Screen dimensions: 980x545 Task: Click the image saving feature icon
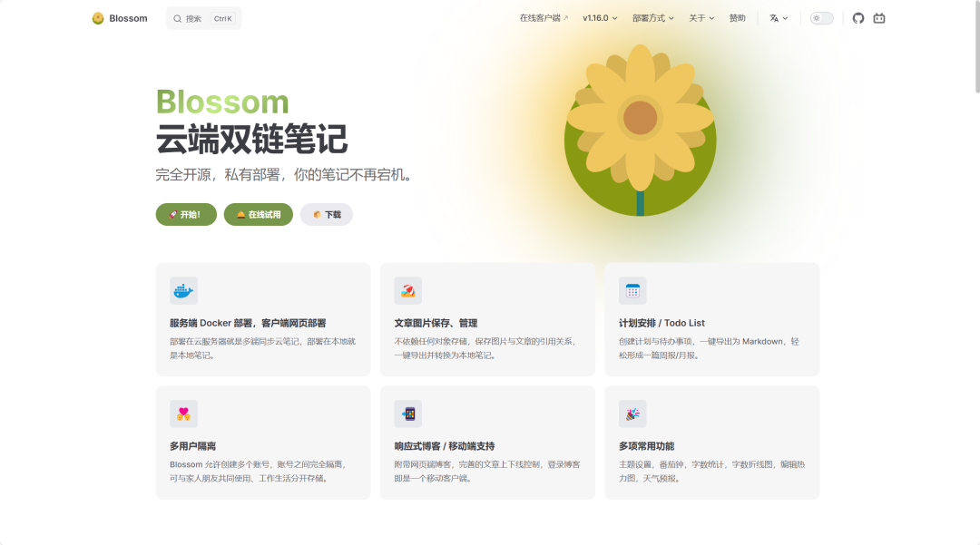point(407,290)
